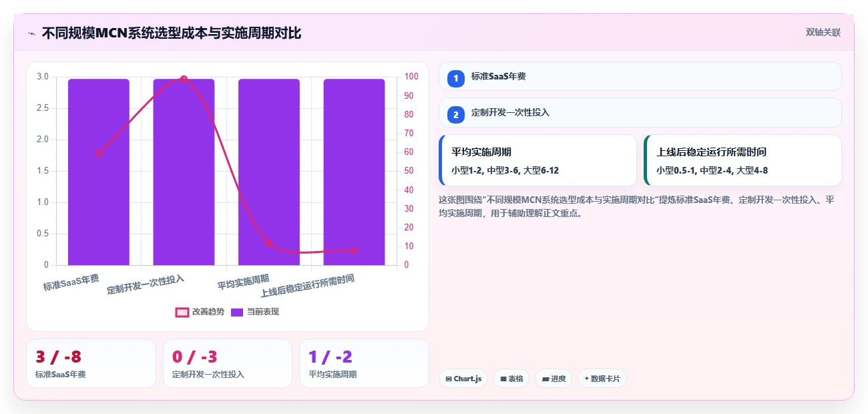
Task: Select the 标准SaaS年费 purple bar
Action: (99, 172)
